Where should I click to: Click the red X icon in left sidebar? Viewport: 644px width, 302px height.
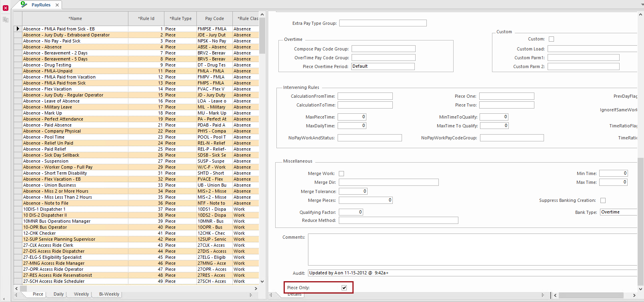tap(6, 8)
